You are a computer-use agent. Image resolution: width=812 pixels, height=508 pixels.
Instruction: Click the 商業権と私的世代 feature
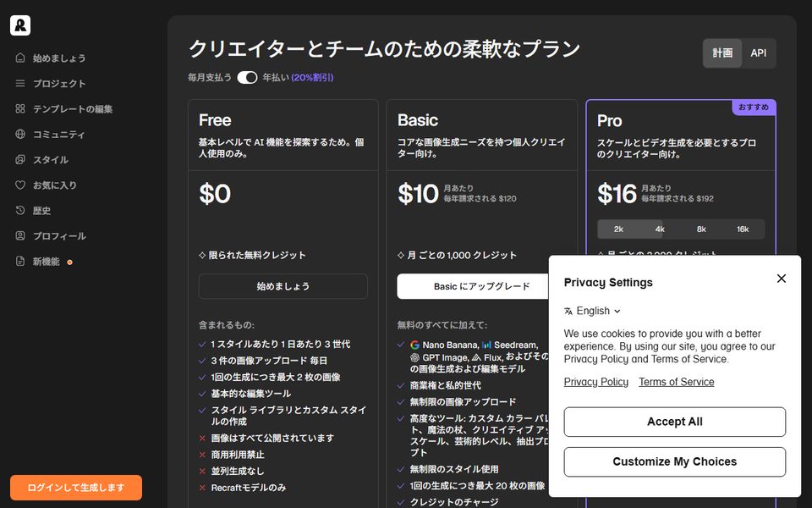point(446,385)
